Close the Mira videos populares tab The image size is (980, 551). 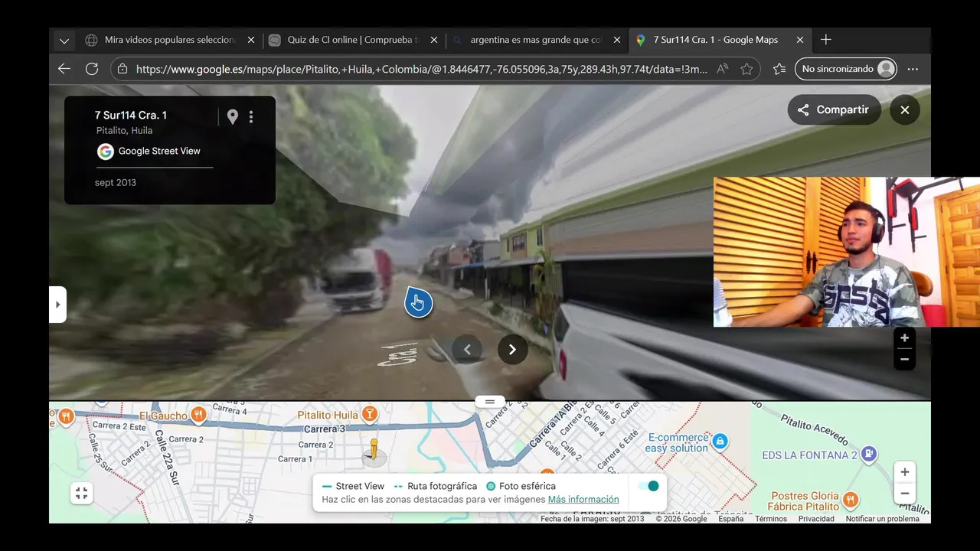[251, 40]
